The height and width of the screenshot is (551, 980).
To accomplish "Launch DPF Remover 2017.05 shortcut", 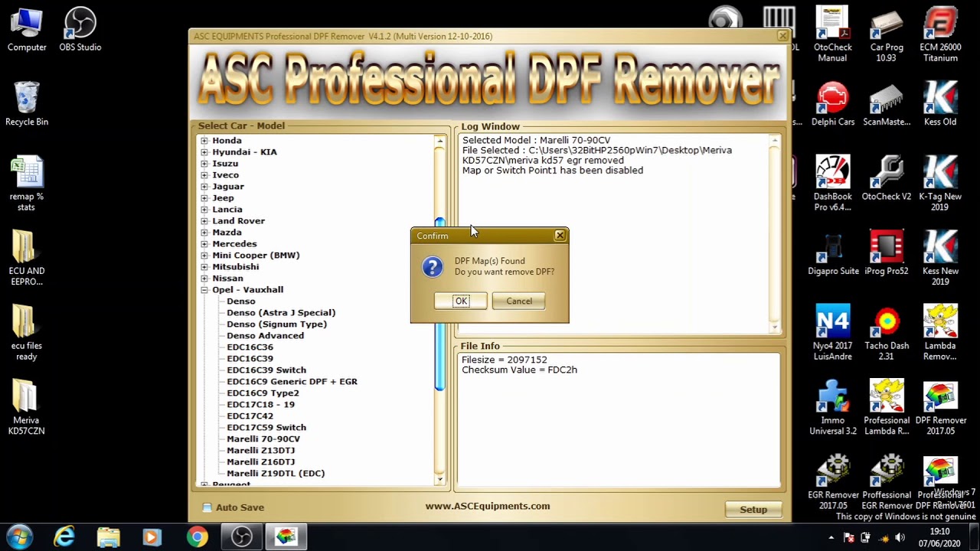I will tap(940, 408).
